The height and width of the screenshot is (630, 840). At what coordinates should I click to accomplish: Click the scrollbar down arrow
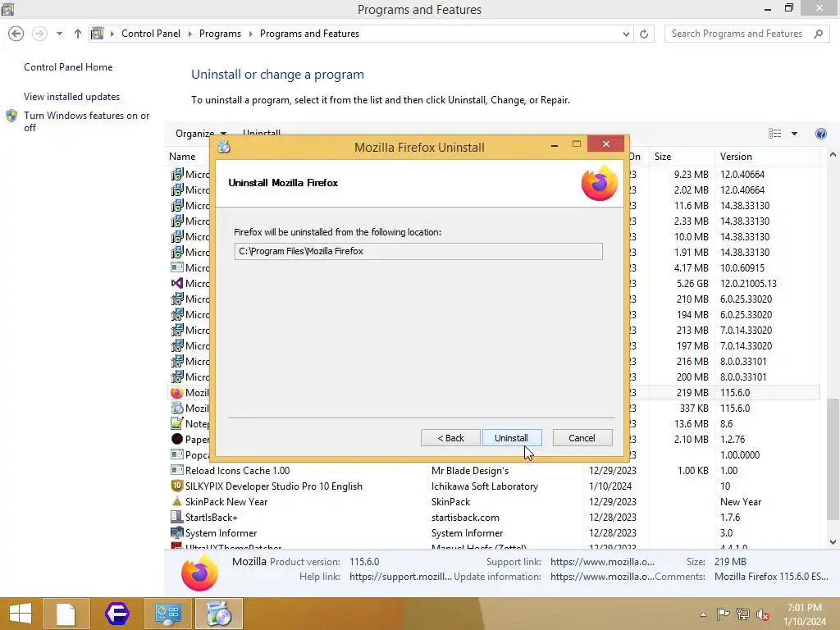click(833, 541)
